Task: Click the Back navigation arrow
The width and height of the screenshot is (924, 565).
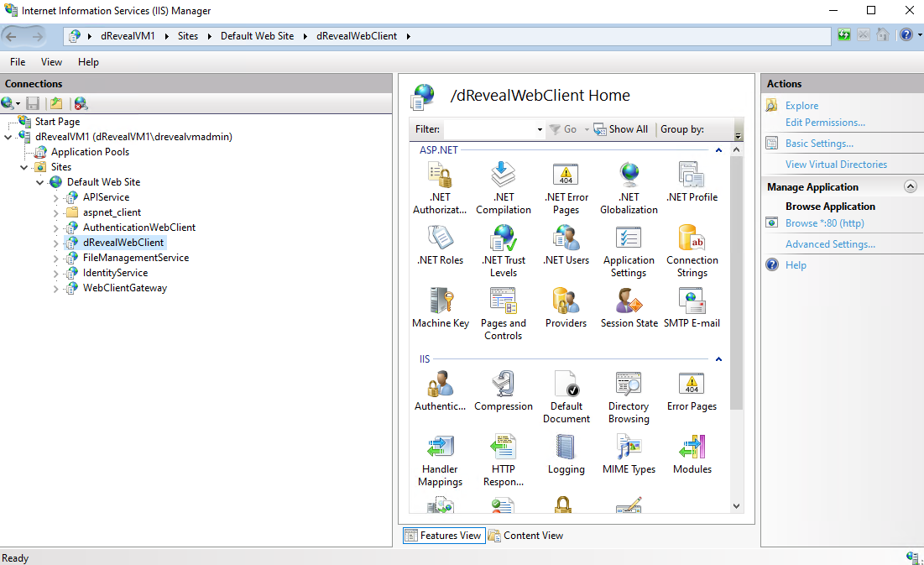Action: (11, 37)
